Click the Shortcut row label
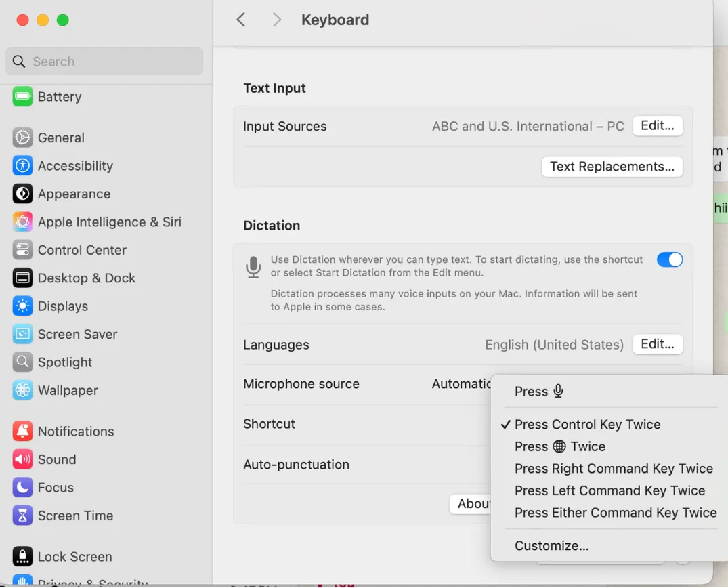This screenshot has width=728, height=588. point(270,424)
